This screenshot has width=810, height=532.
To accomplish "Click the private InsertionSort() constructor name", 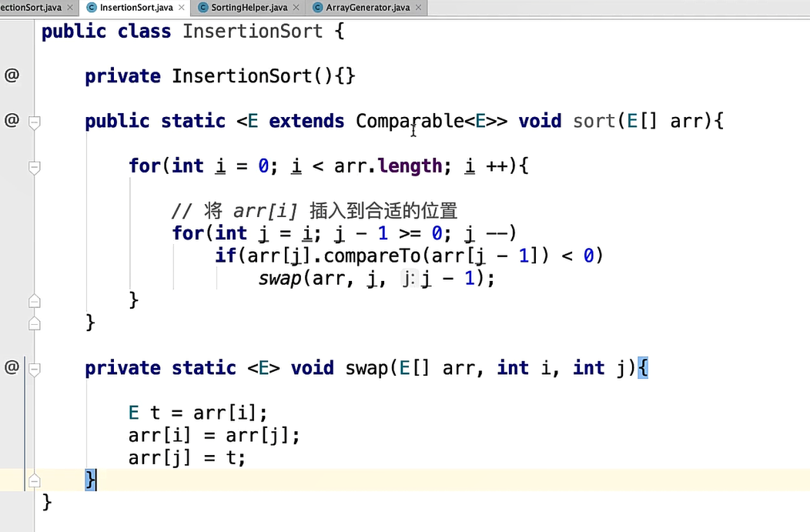I will (242, 76).
